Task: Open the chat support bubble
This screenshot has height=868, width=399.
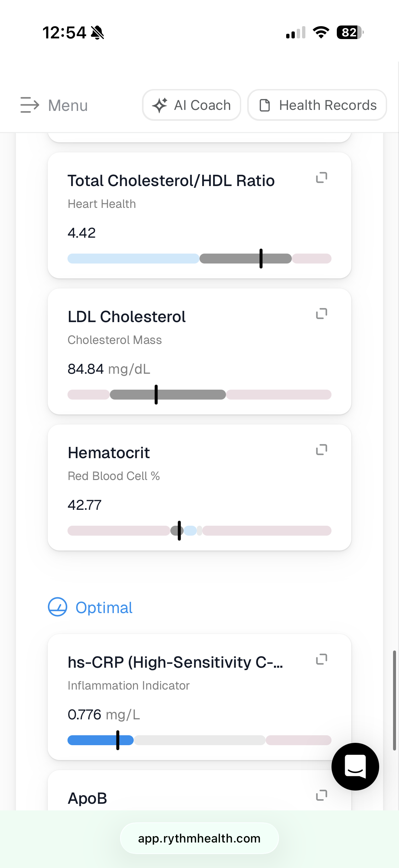Action: click(355, 767)
